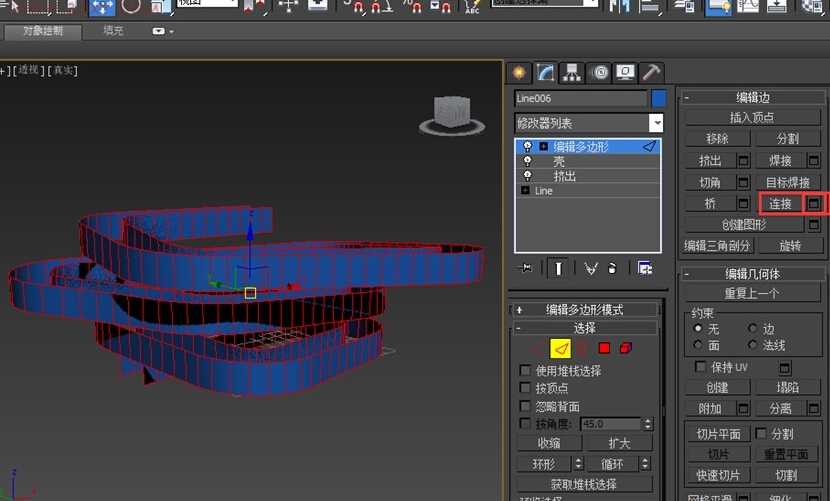Click 真实 shading viewport label
Viewport: 830px width, 501px height.
pos(62,70)
